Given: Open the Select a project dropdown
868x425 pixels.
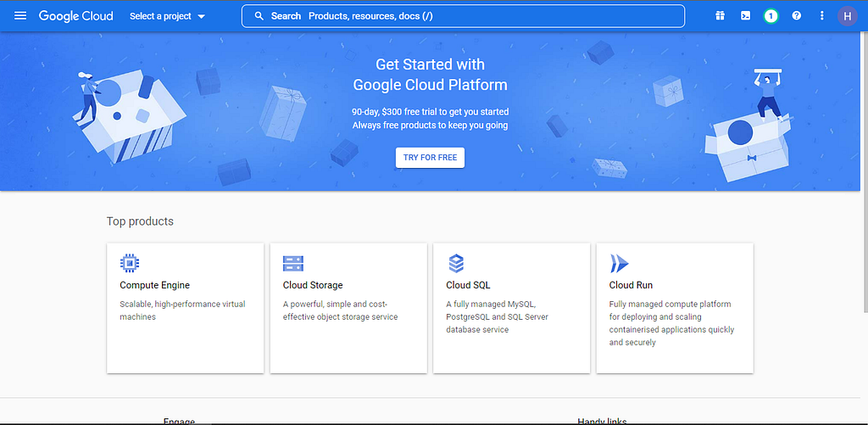Looking at the screenshot, I should click(167, 16).
